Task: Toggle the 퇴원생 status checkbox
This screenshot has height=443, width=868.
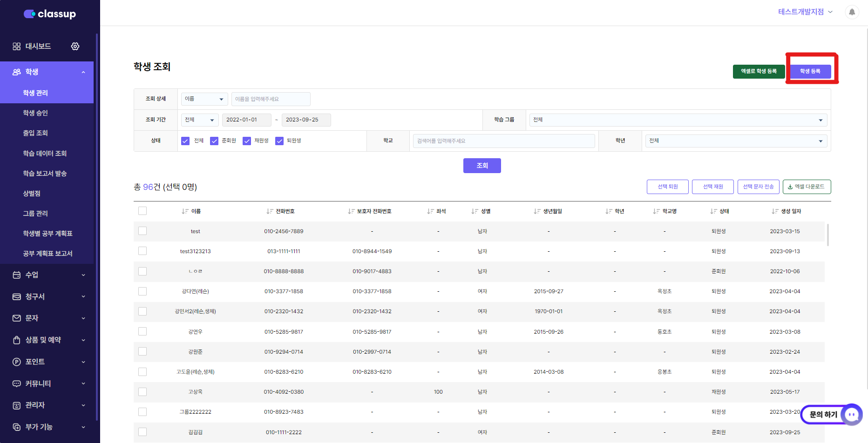Action: click(279, 141)
